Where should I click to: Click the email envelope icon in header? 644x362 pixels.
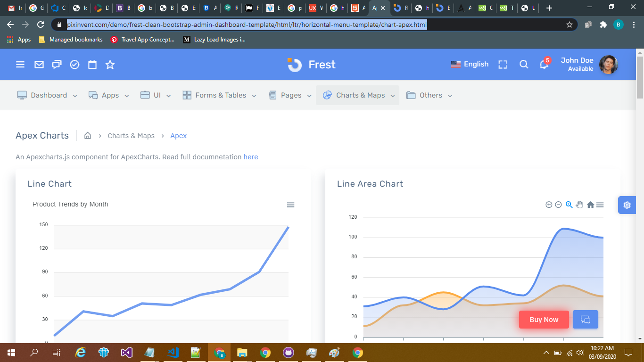click(39, 65)
